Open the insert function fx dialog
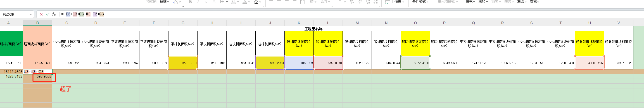This screenshot has height=108, width=644. tap(54, 14)
